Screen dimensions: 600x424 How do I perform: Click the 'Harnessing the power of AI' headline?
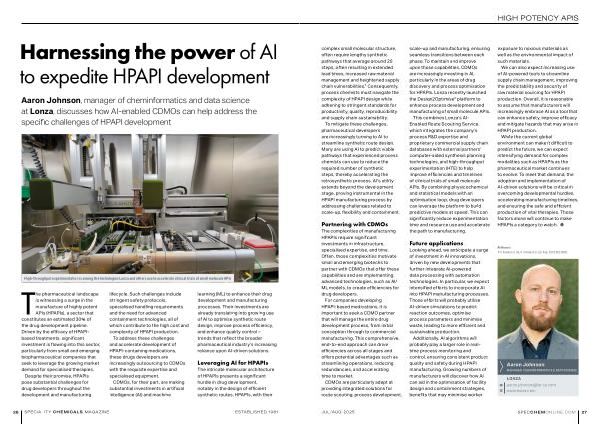pos(148,52)
